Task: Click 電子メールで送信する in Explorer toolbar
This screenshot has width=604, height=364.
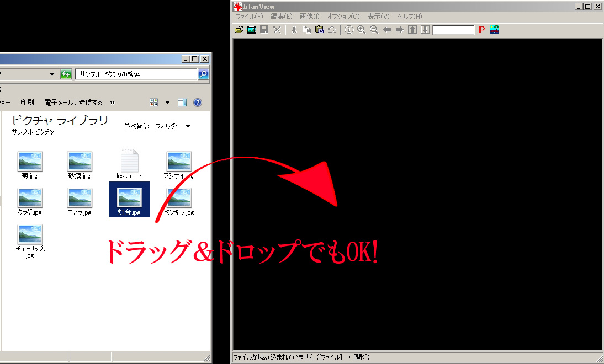Action: pyautogui.click(x=73, y=103)
